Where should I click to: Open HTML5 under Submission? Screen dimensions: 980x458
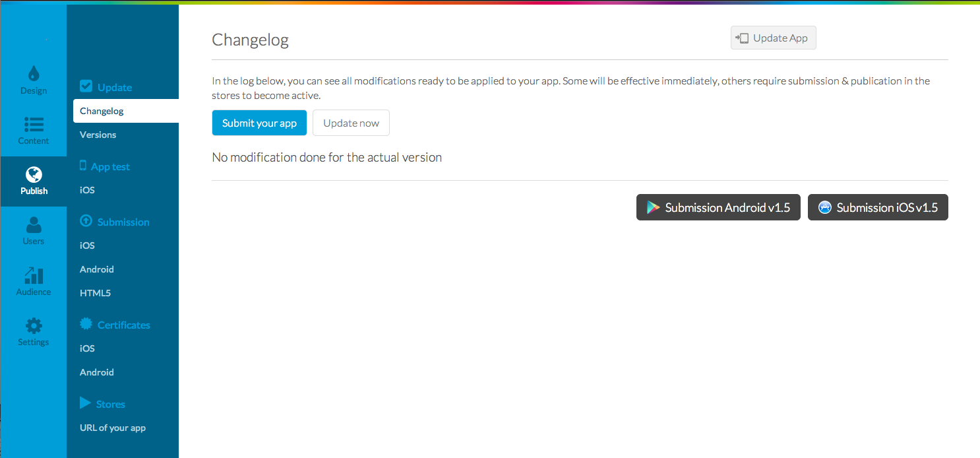click(95, 293)
